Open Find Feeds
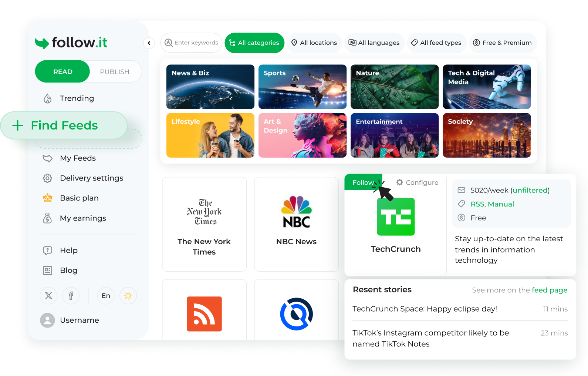 64,125
